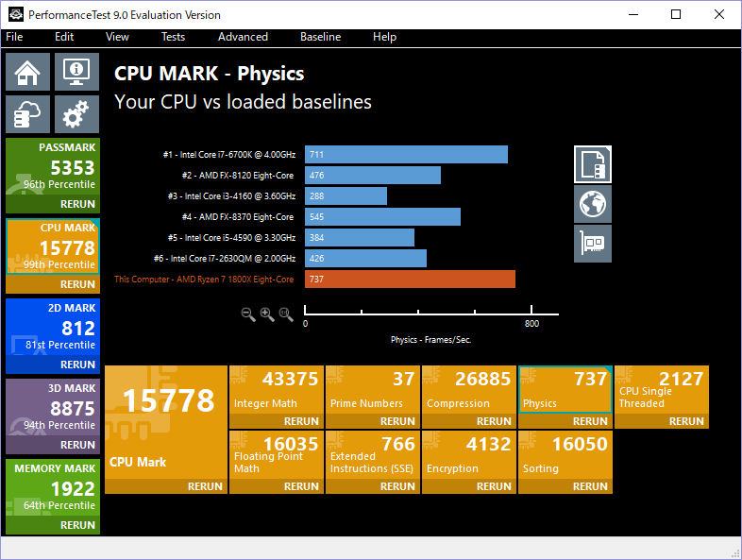
Task: Select the Compression 26885 tile
Action: (469, 390)
